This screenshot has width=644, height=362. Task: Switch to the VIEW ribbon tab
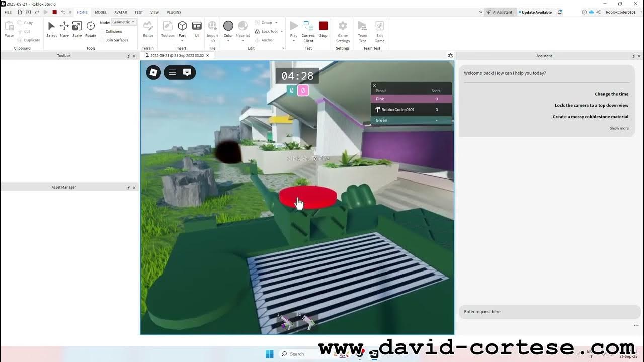click(155, 12)
